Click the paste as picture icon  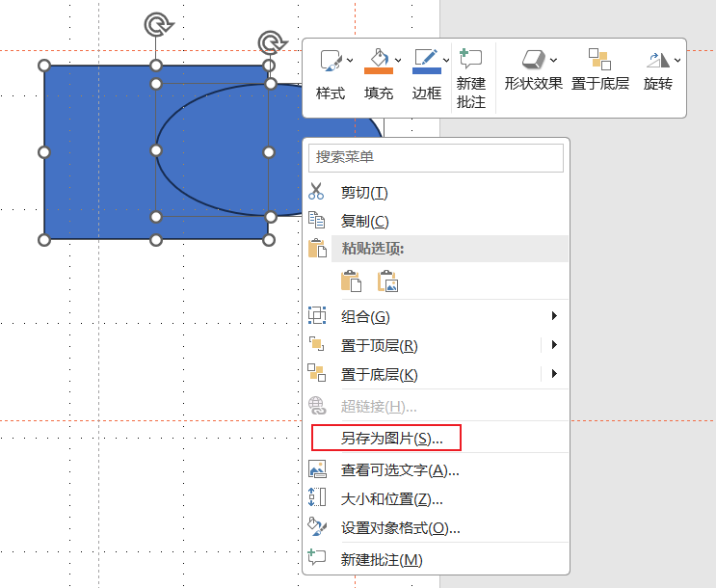387,281
